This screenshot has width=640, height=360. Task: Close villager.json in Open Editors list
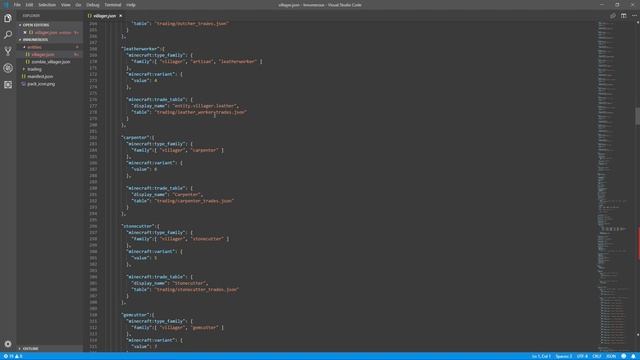(25, 32)
